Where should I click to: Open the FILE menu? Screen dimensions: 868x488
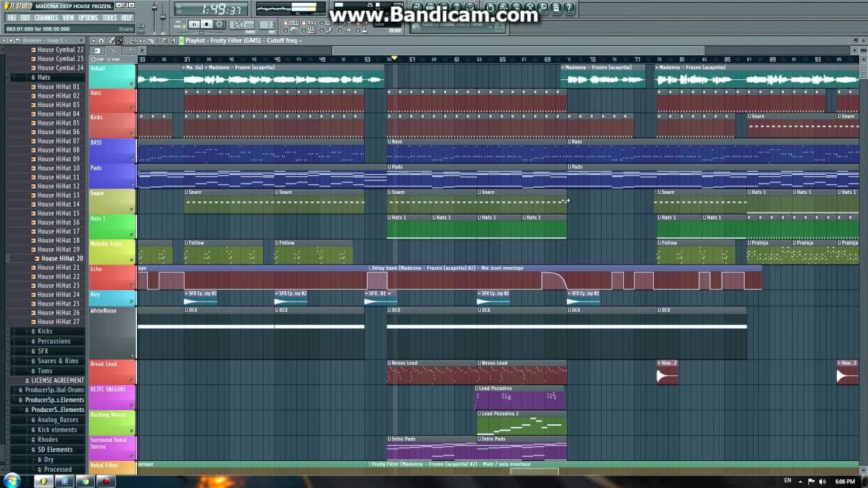pyautogui.click(x=12, y=18)
